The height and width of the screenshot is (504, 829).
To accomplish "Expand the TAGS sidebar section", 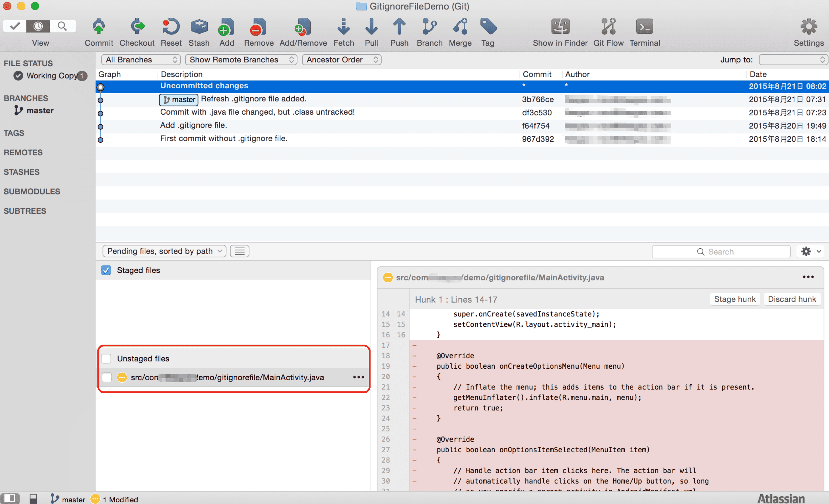I will click(14, 133).
